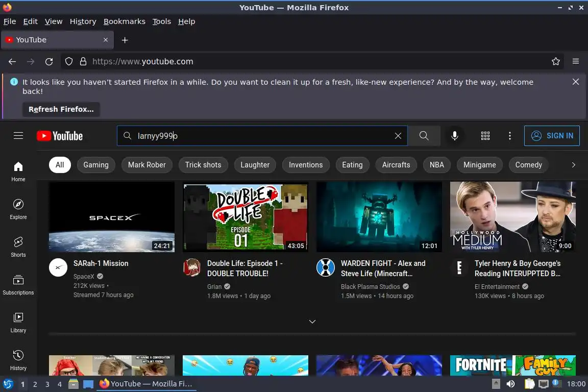Open Library in sidebar

pyautogui.click(x=18, y=323)
